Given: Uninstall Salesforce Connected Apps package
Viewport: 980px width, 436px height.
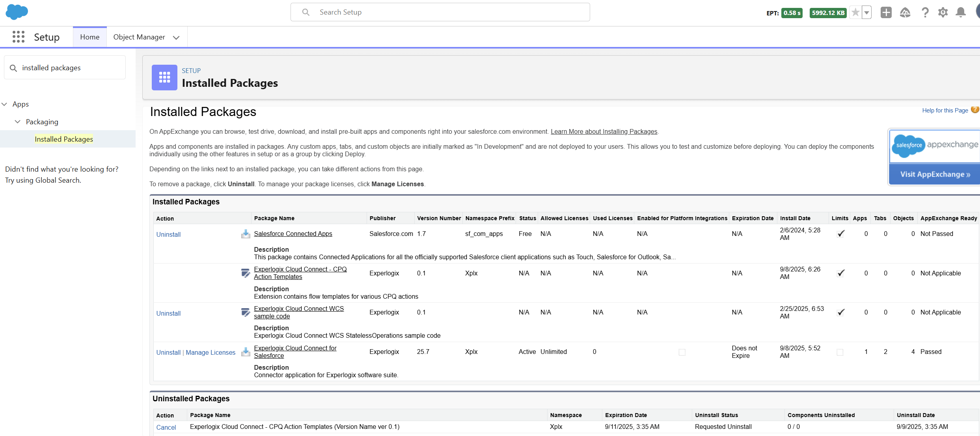Looking at the screenshot, I should pyautogui.click(x=168, y=234).
